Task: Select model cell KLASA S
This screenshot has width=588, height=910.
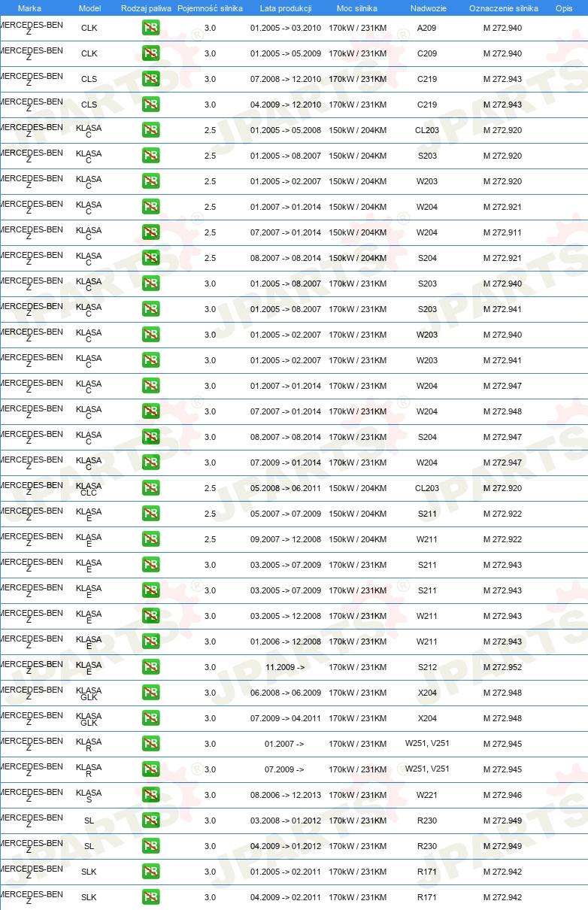Action: pyautogui.click(x=89, y=796)
